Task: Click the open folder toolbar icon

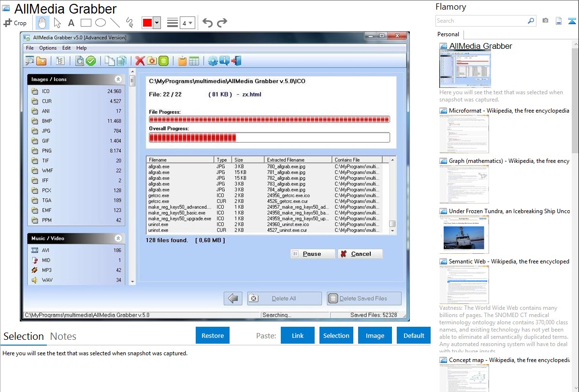Action: tap(42, 61)
